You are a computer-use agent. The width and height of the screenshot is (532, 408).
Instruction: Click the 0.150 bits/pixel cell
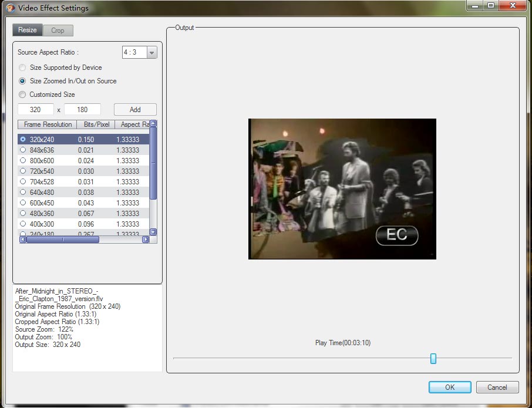click(86, 139)
